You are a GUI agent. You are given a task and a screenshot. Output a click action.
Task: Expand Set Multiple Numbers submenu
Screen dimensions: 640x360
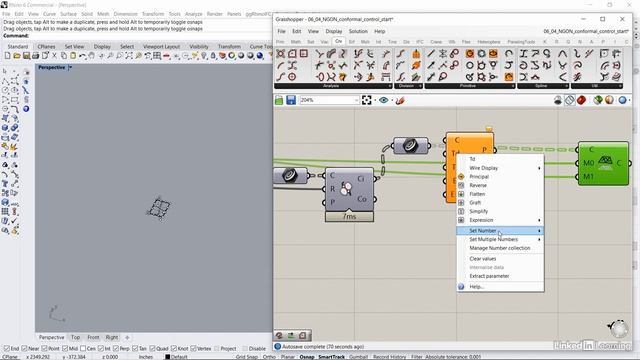point(500,239)
